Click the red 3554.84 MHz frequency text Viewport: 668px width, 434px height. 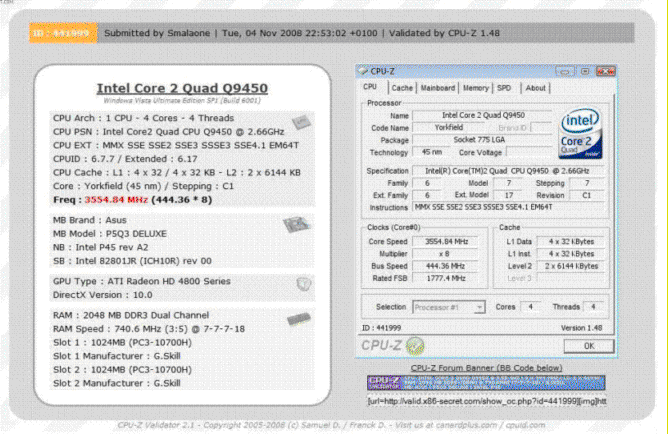pos(116,200)
